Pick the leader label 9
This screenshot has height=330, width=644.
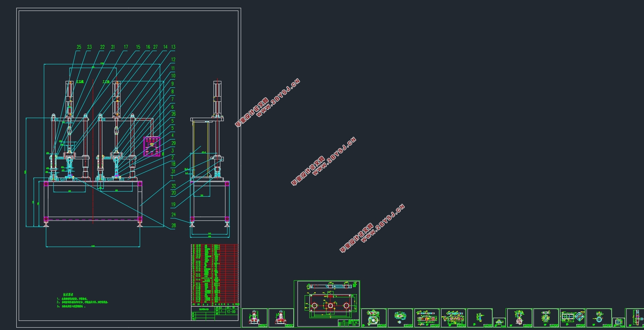pos(172,84)
